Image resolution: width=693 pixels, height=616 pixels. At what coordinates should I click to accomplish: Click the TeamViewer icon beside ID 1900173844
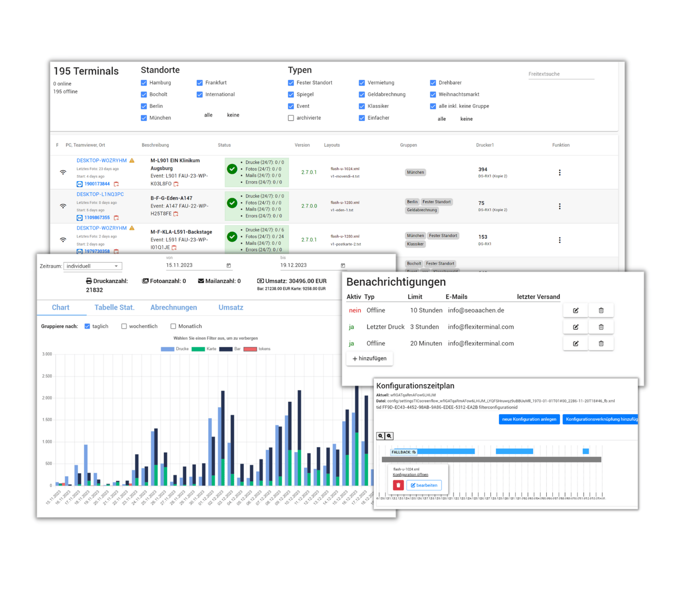point(79,184)
